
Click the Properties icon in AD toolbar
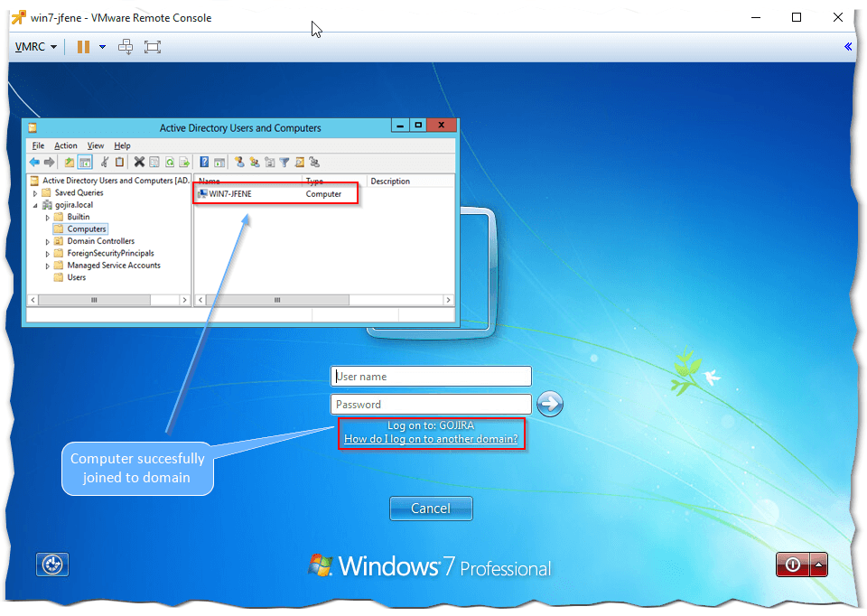click(x=154, y=162)
